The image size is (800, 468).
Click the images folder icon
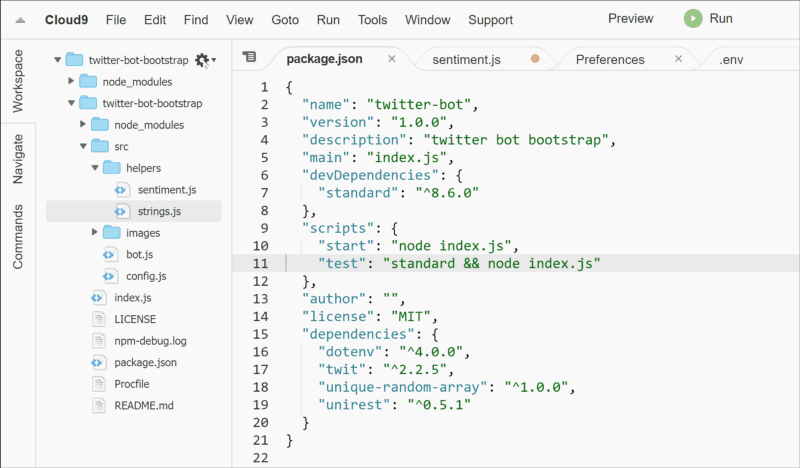[111, 233]
